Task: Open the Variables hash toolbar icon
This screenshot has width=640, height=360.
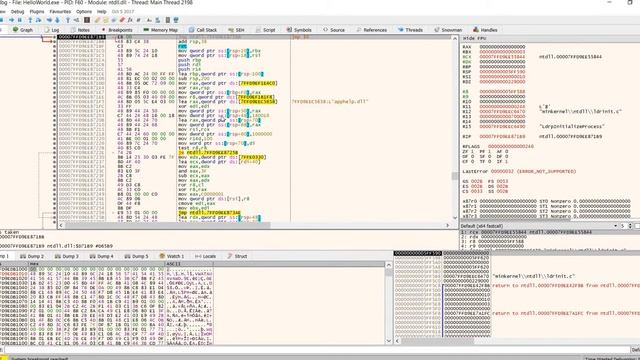Action: point(138,20)
